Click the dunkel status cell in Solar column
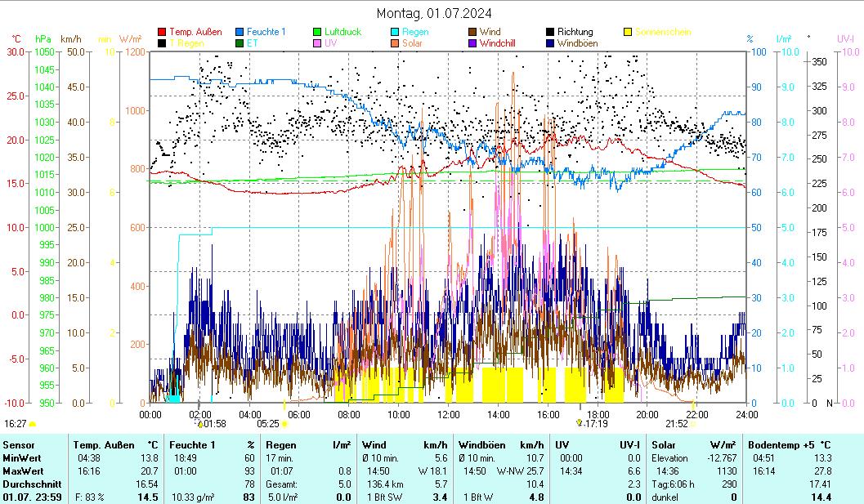Screen dimensions: 864x504 (x=665, y=497)
